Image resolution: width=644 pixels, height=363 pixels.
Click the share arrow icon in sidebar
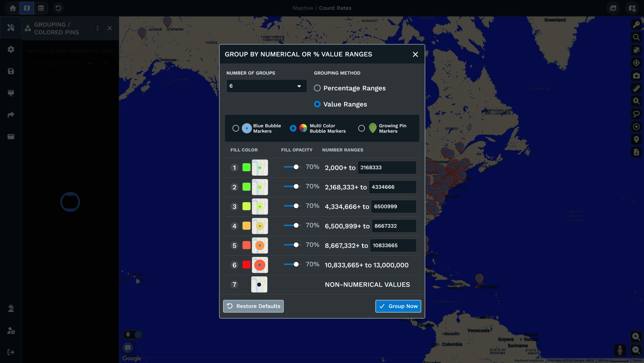pos(11,115)
